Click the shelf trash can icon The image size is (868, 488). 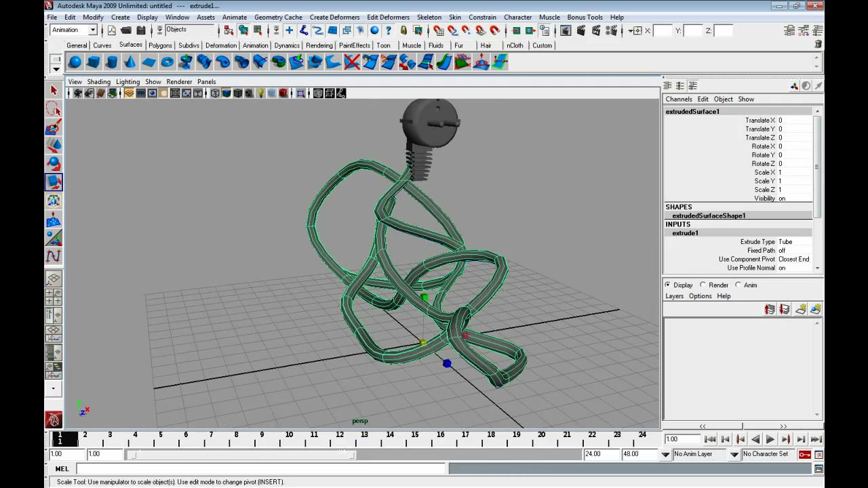pyautogui.click(x=818, y=44)
